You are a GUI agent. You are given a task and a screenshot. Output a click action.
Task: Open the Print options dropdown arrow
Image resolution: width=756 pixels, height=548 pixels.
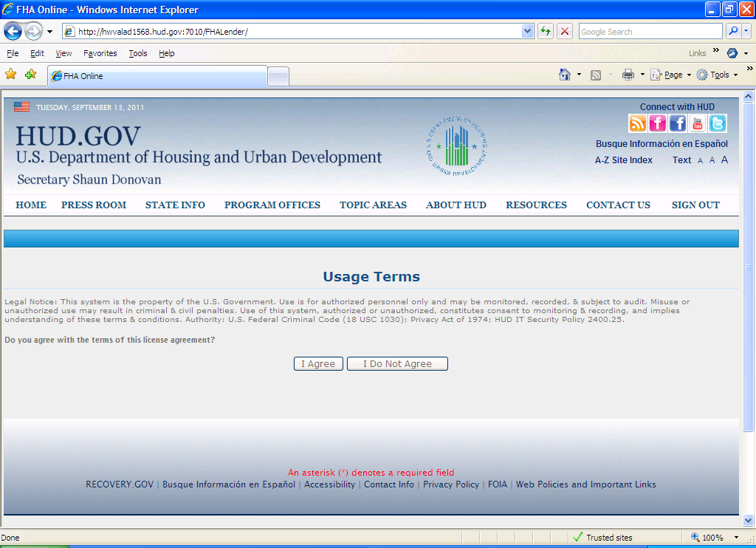(642, 75)
